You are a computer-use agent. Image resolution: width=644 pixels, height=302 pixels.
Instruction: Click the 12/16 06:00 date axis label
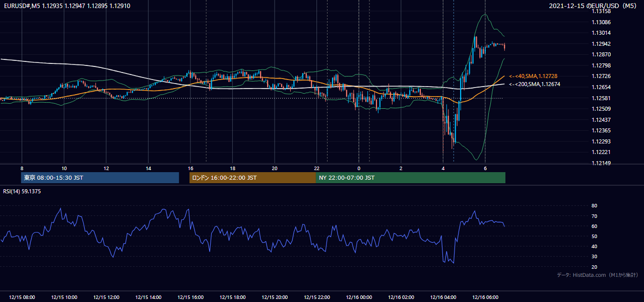[485, 297]
